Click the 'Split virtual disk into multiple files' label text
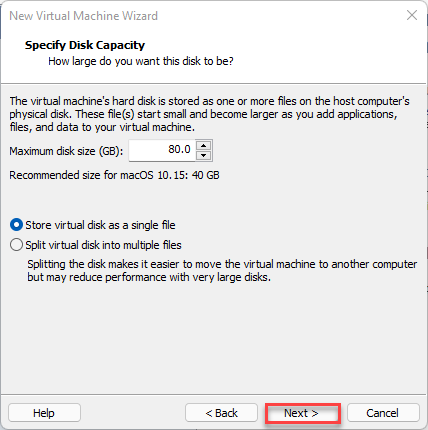The height and width of the screenshot is (430, 428). [x=103, y=245]
